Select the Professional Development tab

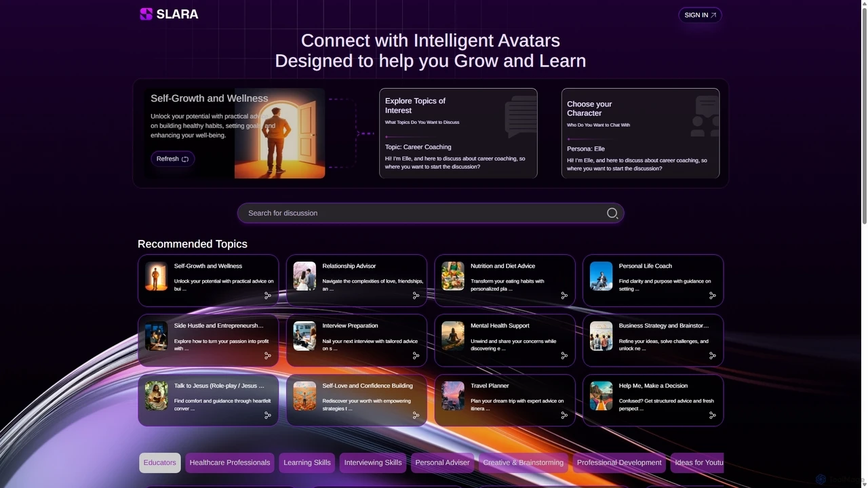619,463
